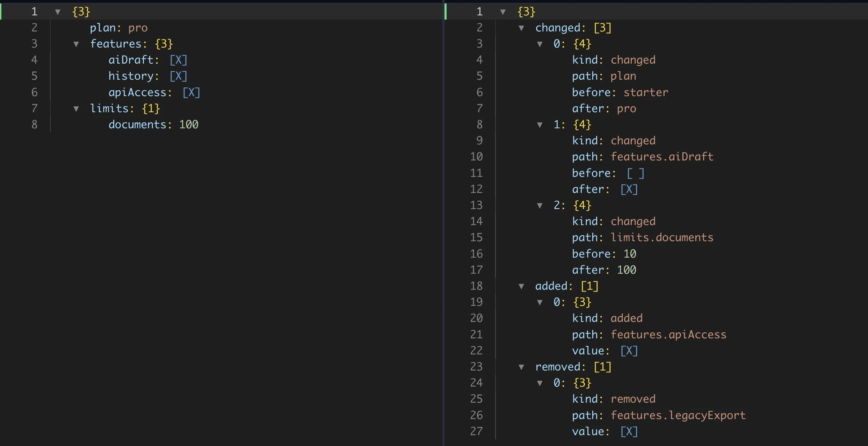Image resolution: width=868 pixels, height=446 pixels.
Task: Select kind value 'changed' on right line 9
Action: point(633,141)
